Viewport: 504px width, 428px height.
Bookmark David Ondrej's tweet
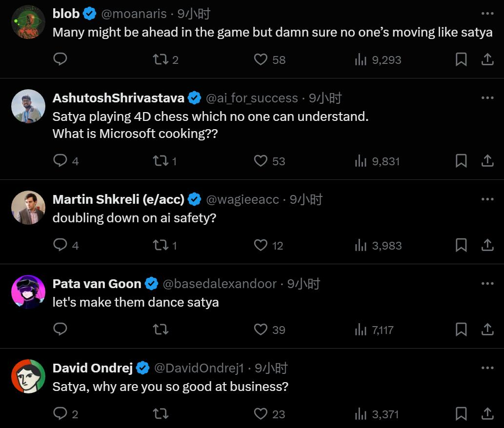tap(461, 414)
